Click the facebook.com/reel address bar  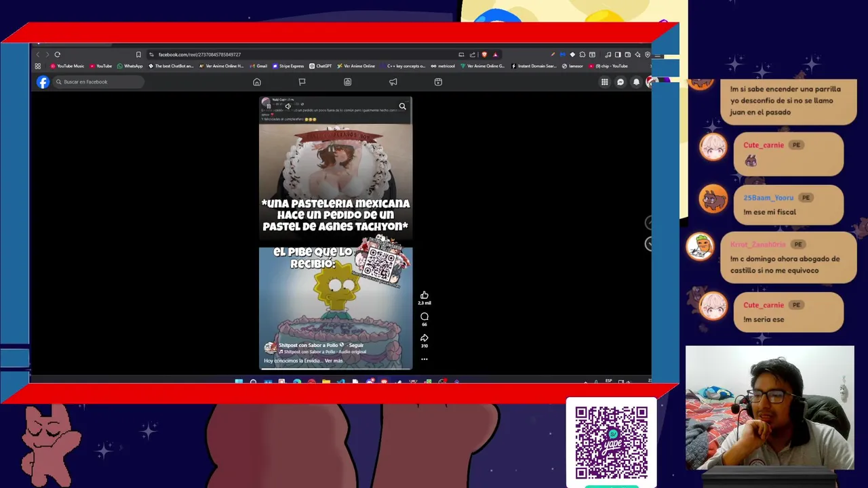[x=298, y=54]
